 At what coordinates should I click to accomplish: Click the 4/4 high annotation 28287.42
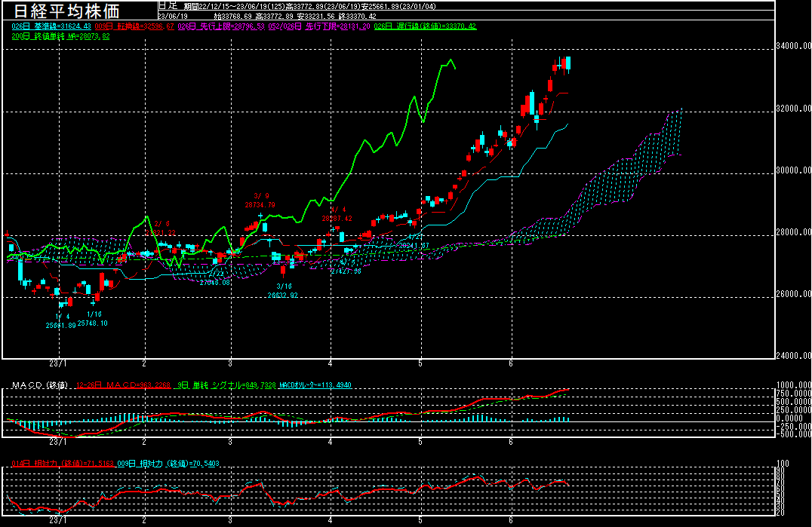pyautogui.click(x=337, y=214)
